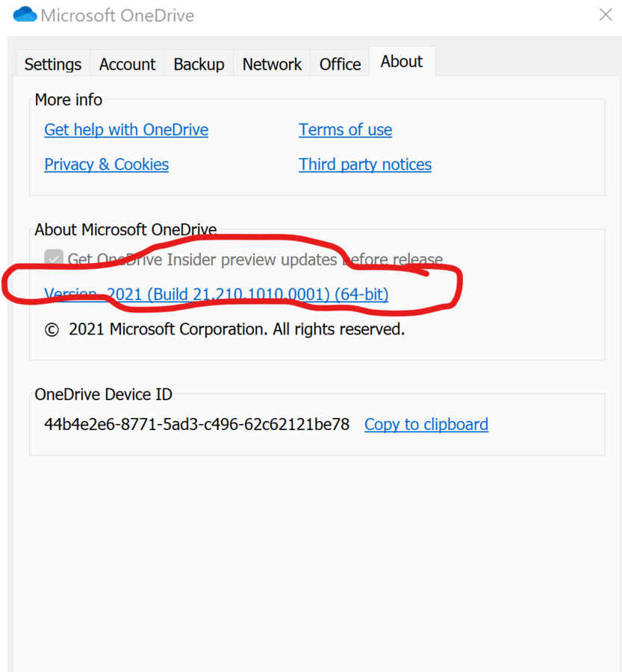Click the 2021 Microsoft Corporation copyright text
The image size is (622, 672).
224,329
